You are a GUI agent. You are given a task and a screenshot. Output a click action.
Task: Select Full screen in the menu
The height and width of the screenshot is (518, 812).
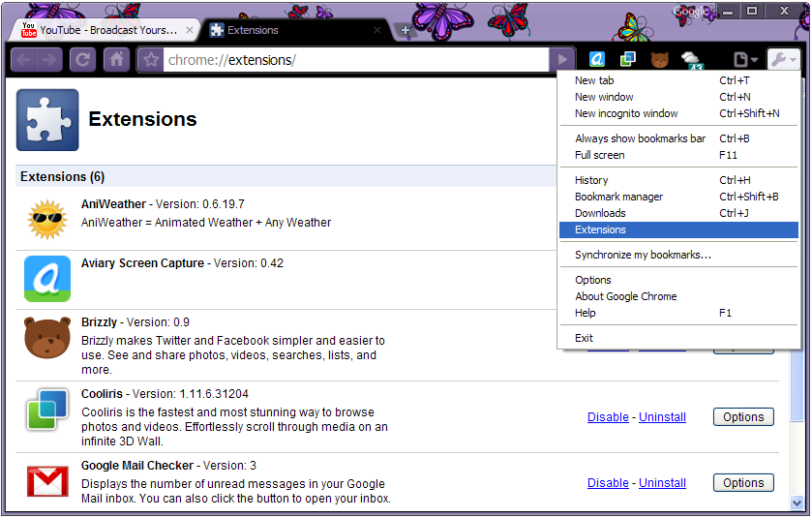coord(678,155)
